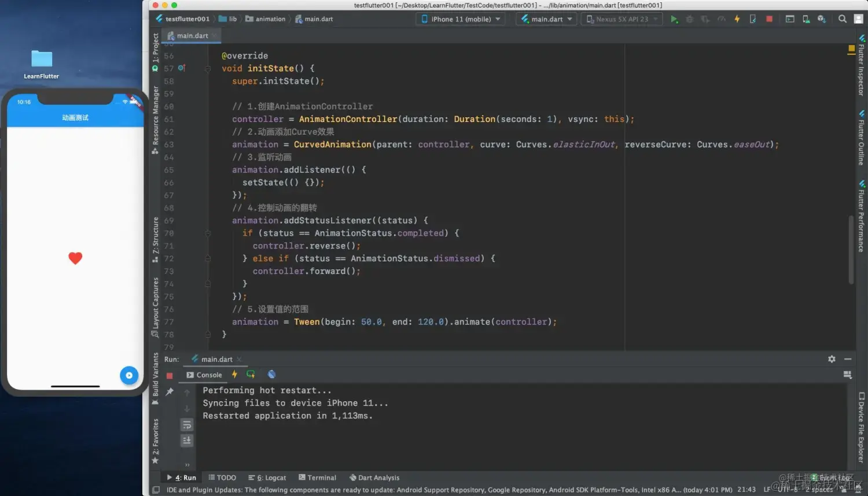This screenshot has height=496, width=868.
Task: Click the Hot Restart icon in Run panel
Action: 251,375
